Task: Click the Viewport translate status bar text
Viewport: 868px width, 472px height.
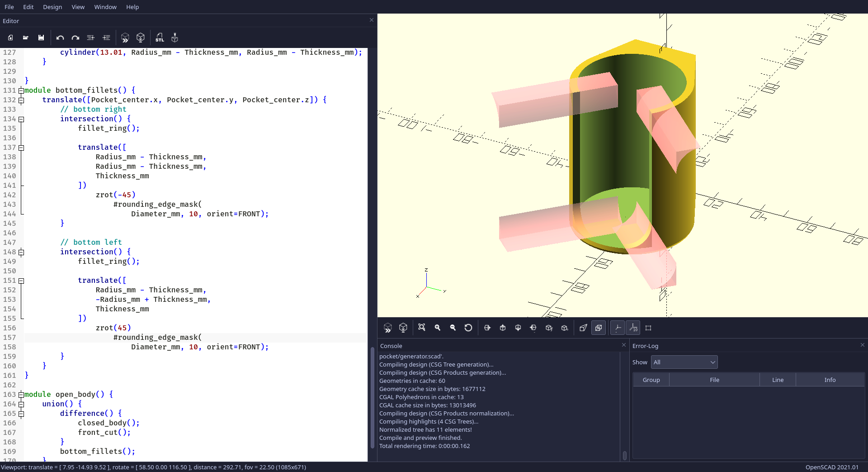Action: (154, 467)
